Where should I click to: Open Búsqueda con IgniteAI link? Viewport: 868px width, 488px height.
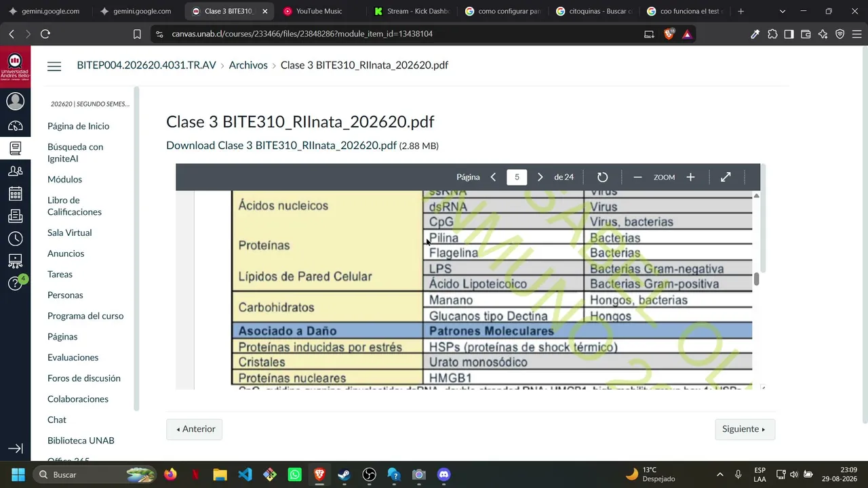click(75, 152)
